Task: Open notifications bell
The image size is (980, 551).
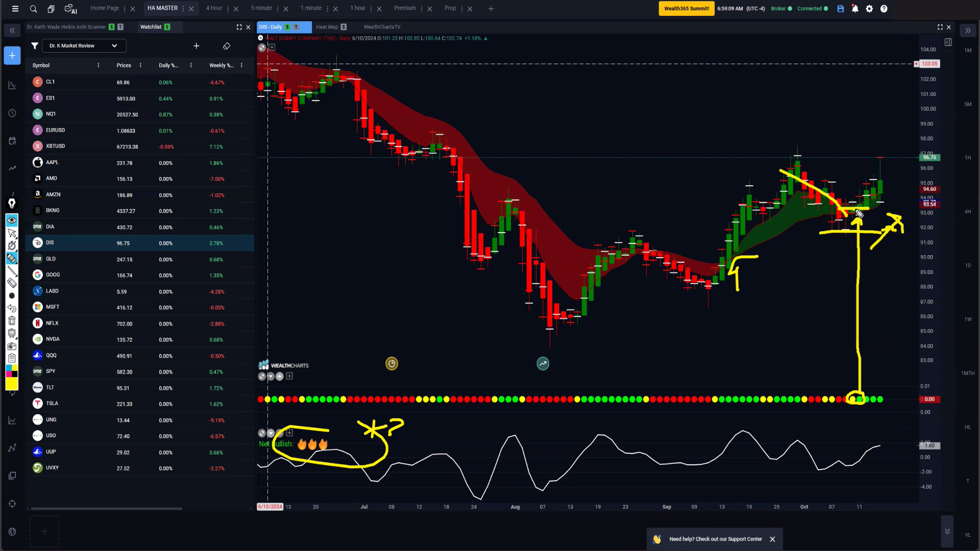Action: (x=855, y=9)
